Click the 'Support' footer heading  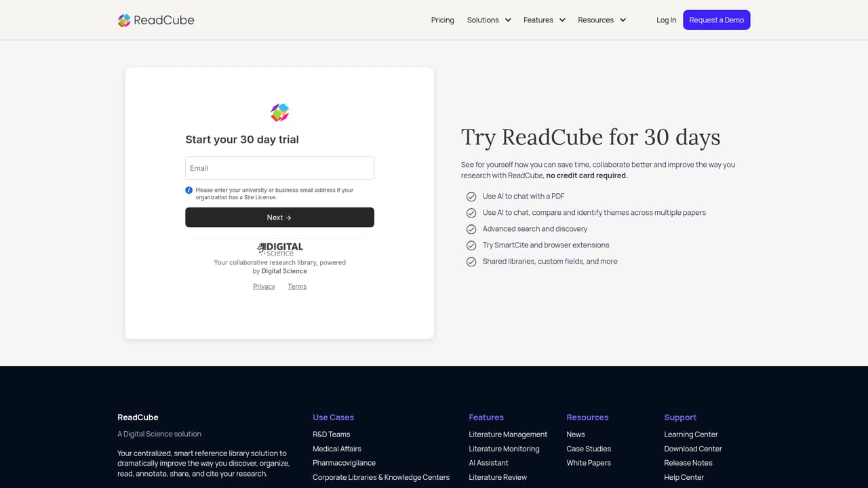coord(680,418)
